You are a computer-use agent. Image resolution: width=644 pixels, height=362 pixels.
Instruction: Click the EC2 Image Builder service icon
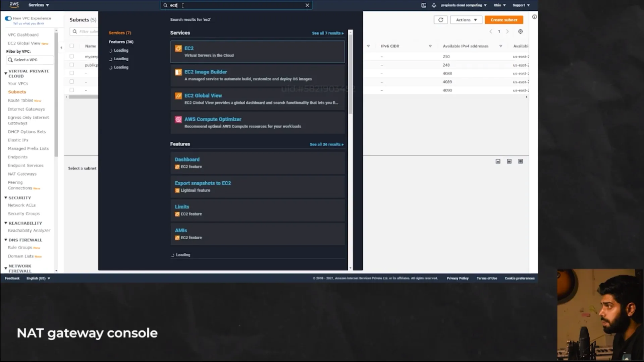(178, 72)
